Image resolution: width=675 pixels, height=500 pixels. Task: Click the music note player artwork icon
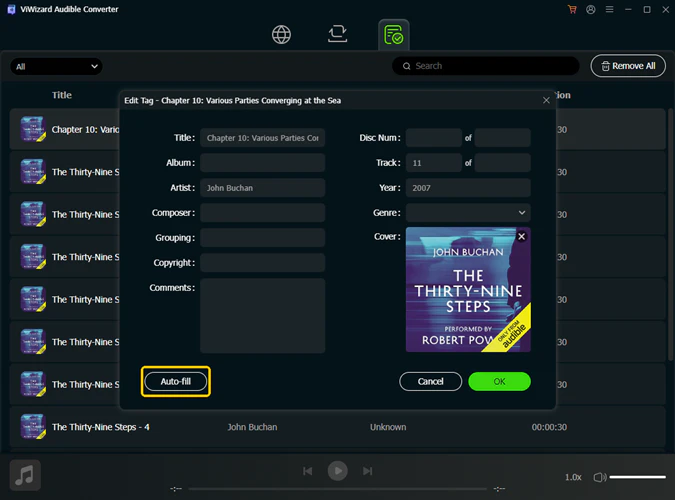25,475
